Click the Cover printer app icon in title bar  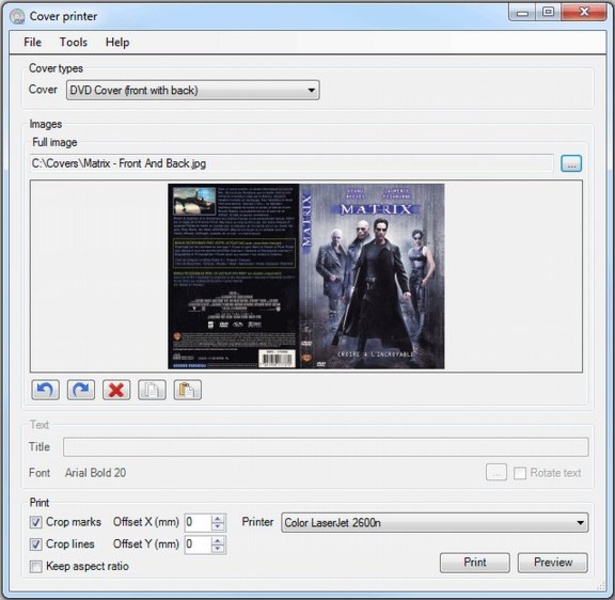[17, 16]
